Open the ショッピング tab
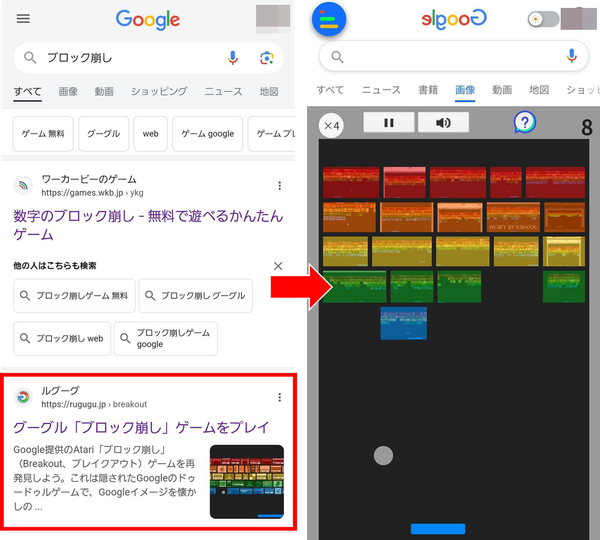This screenshot has width=600, height=540. pos(159,92)
